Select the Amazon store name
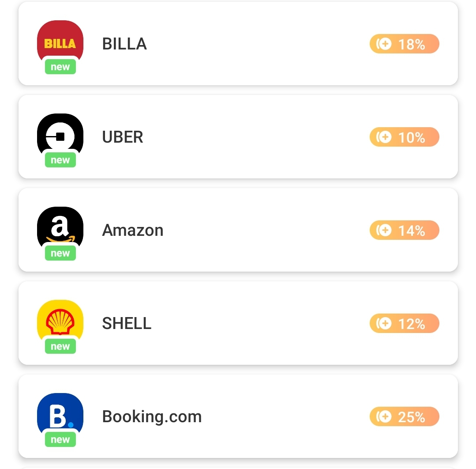The image size is (476, 469). pyautogui.click(x=133, y=231)
